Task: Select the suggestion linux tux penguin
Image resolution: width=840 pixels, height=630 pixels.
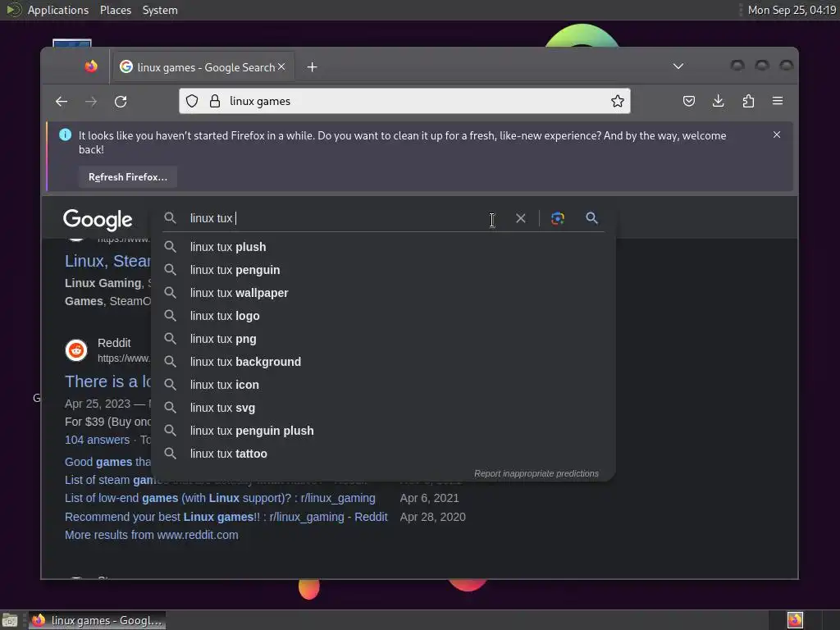Action: (383, 270)
